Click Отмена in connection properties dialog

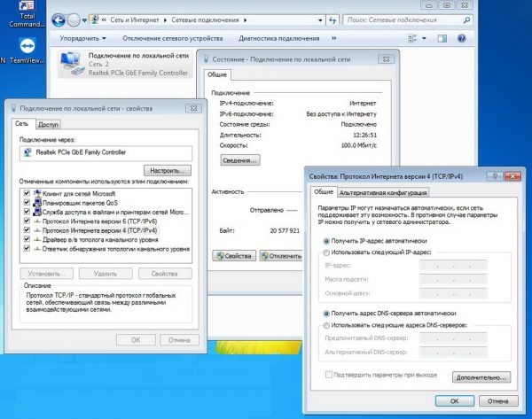point(179,339)
